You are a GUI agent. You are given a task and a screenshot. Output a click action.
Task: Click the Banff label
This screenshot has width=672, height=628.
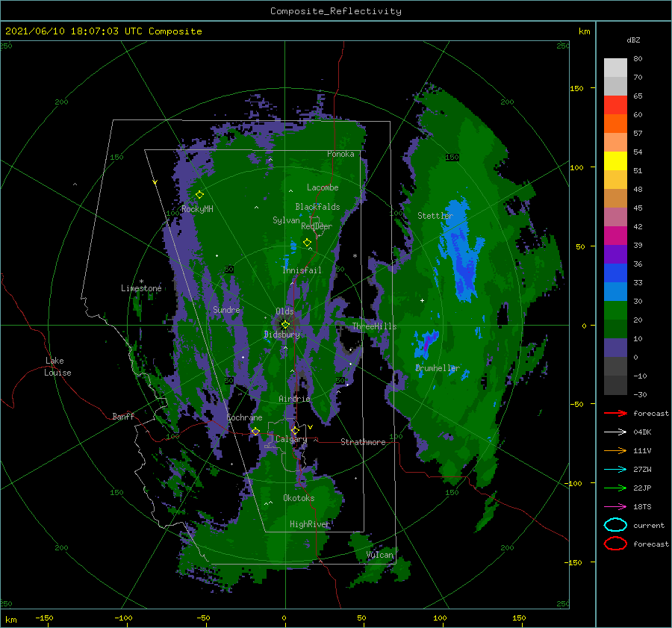pos(123,416)
